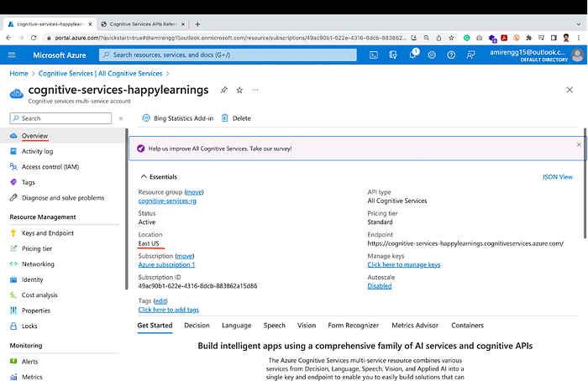Viewport: 588px width, 381px height.
Task: Switch to the Speech tab
Action: pos(275,326)
